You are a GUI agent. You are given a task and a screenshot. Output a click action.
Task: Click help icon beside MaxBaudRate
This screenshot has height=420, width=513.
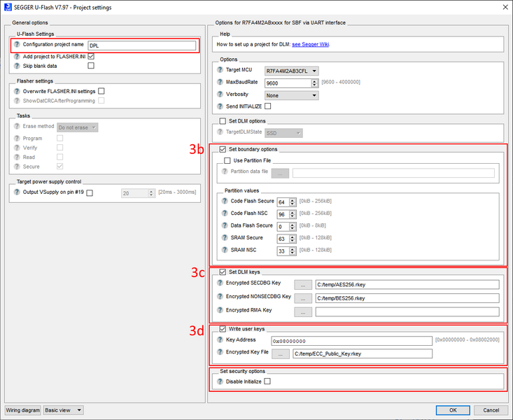(x=220, y=82)
